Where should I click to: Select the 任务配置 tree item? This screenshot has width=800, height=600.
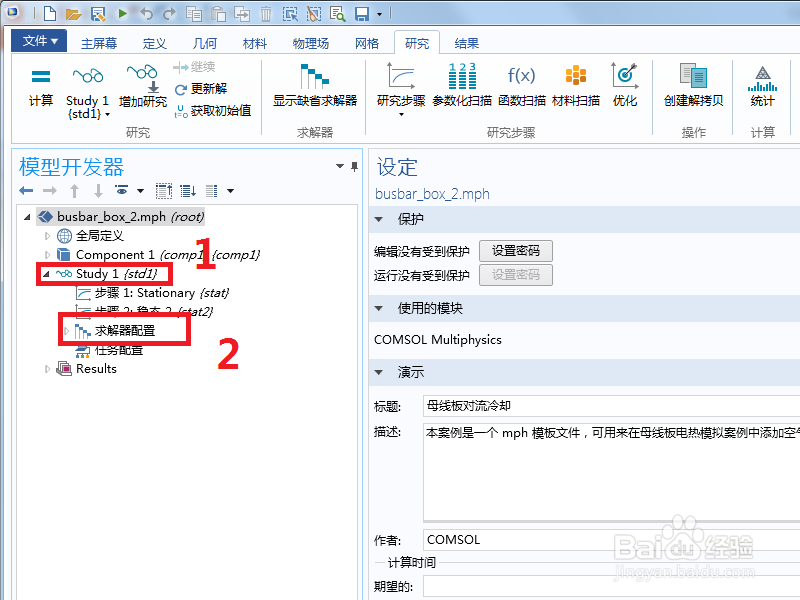pos(109,351)
